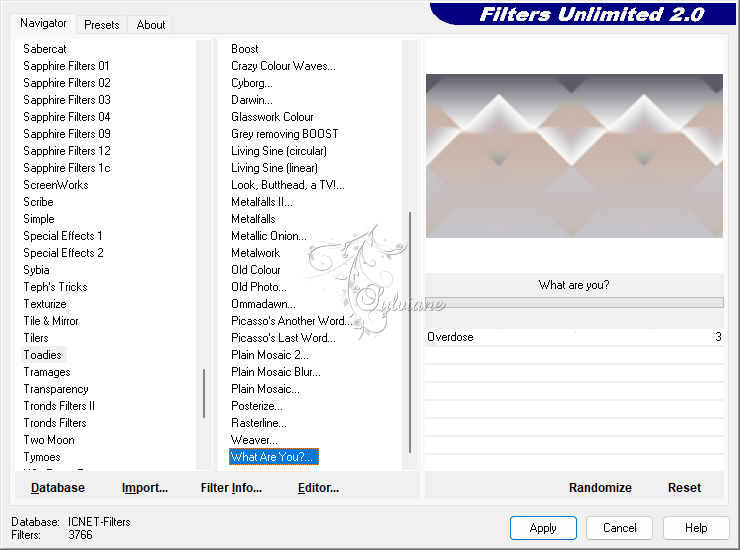This screenshot has height=550, width=740.
Task: Select Sapphire Filters 12
Action: click(x=67, y=151)
